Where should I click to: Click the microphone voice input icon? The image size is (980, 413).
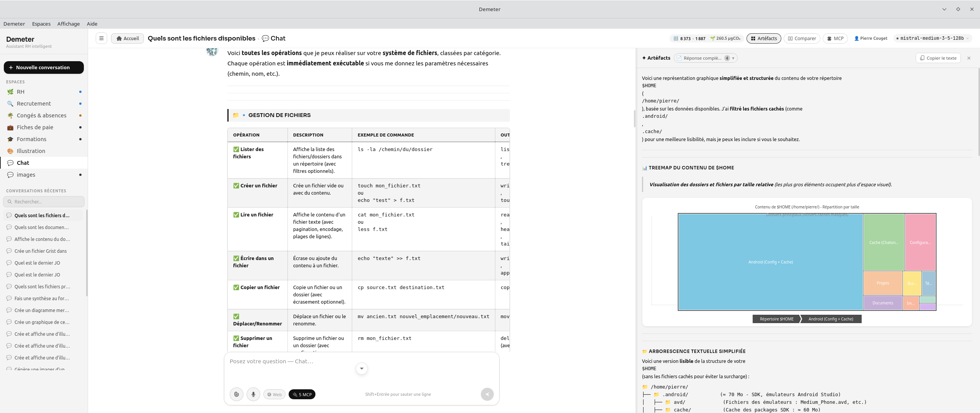pyautogui.click(x=253, y=394)
